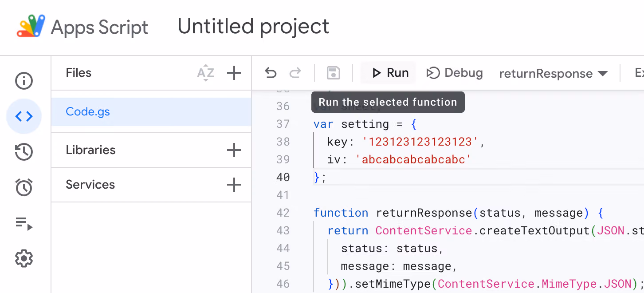The width and height of the screenshot is (644, 293).
Task: Click 'var setting = {' code line
Action: [x=365, y=124]
